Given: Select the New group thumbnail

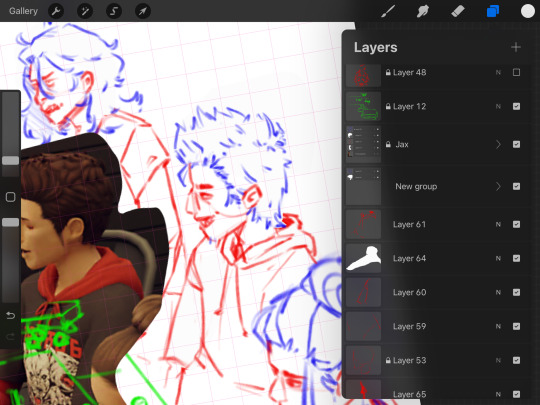Looking at the screenshot, I should pos(363,186).
